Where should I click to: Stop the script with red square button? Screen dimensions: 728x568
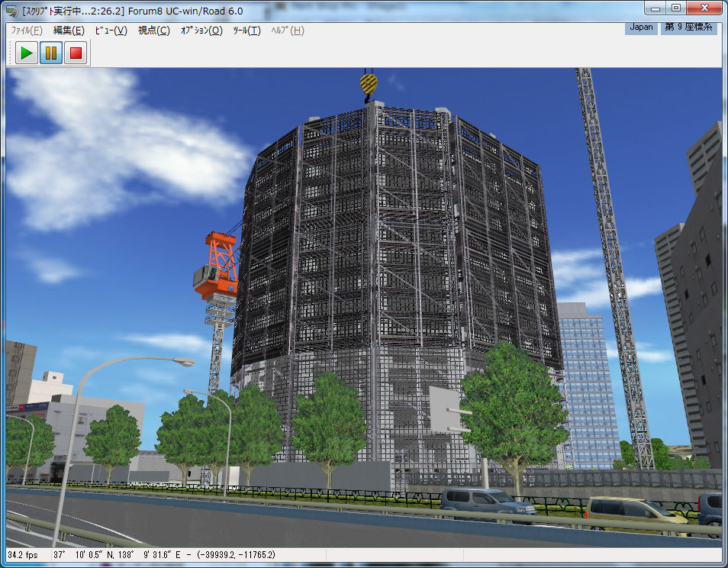tap(76, 53)
